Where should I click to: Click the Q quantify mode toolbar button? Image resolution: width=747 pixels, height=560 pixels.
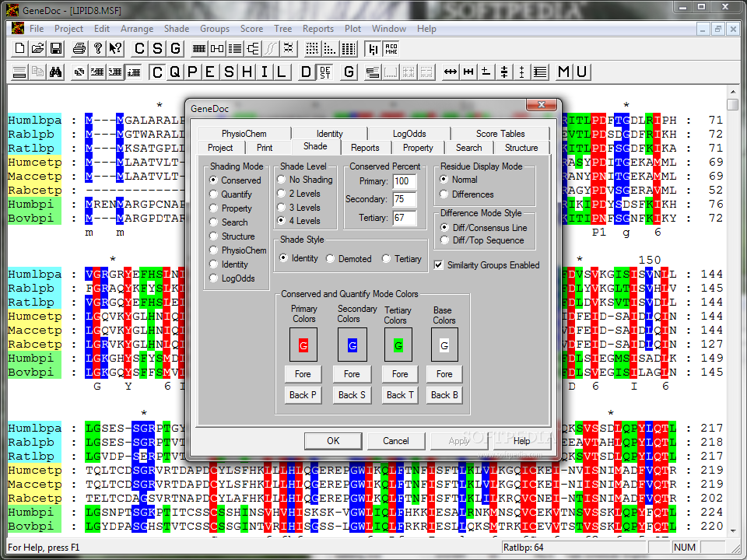175,72
